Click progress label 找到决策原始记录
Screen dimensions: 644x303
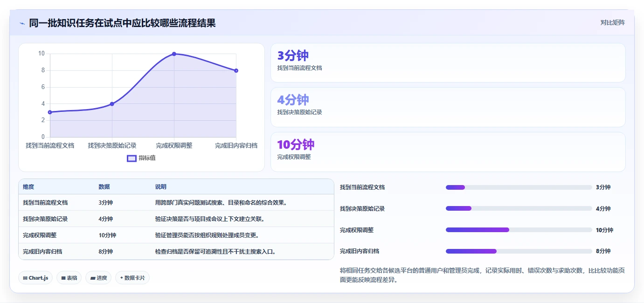tap(362, 209)
